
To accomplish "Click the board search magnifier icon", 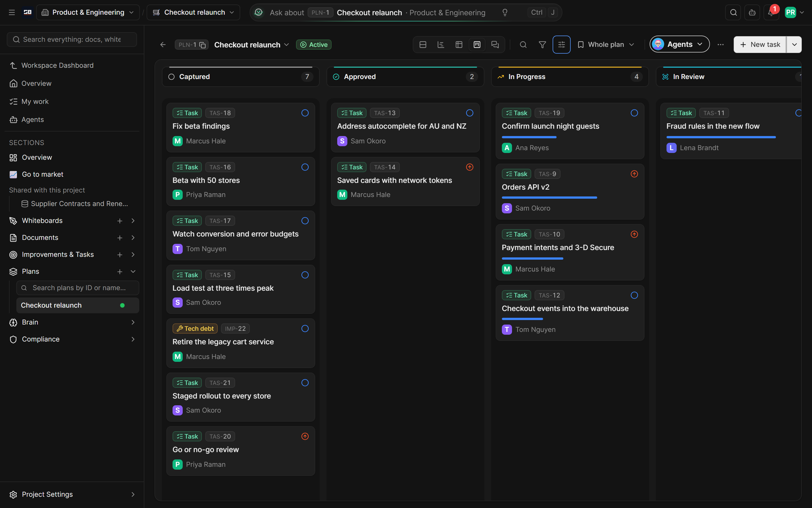I will (x=523, y=45).
